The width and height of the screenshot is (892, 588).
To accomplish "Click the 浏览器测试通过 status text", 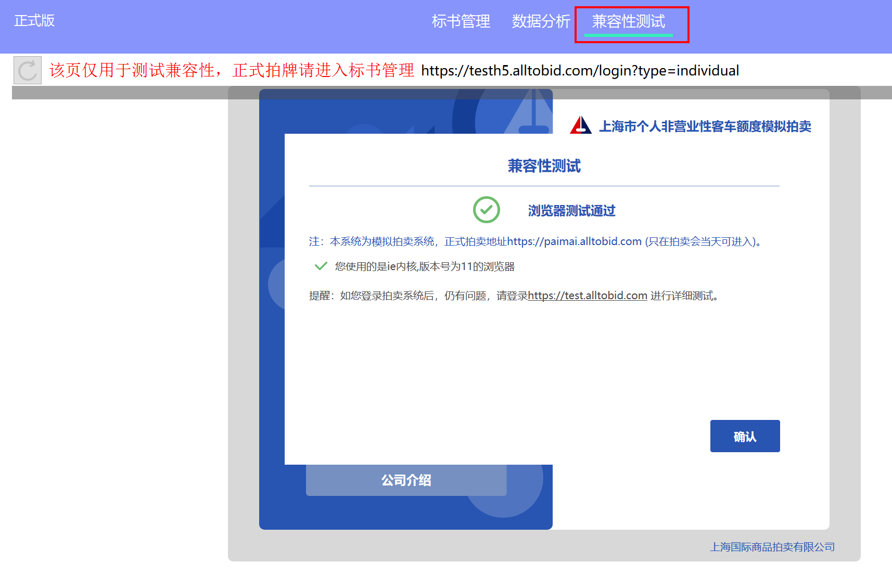I will click(x=571, y=211).
